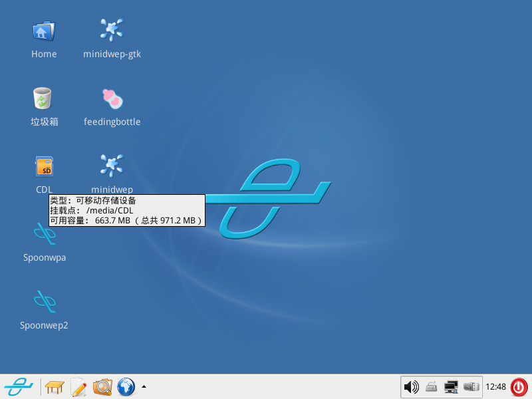Click the show desktop taskbar icon
Viewport: 532px width, 399px height.
[55, 386]
